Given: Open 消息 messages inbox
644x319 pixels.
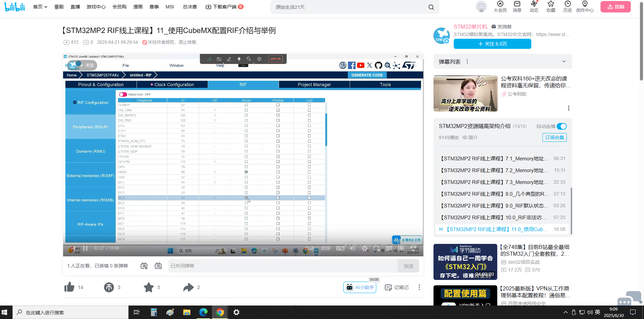Looking at the screenshot, I should pos(517,7).
